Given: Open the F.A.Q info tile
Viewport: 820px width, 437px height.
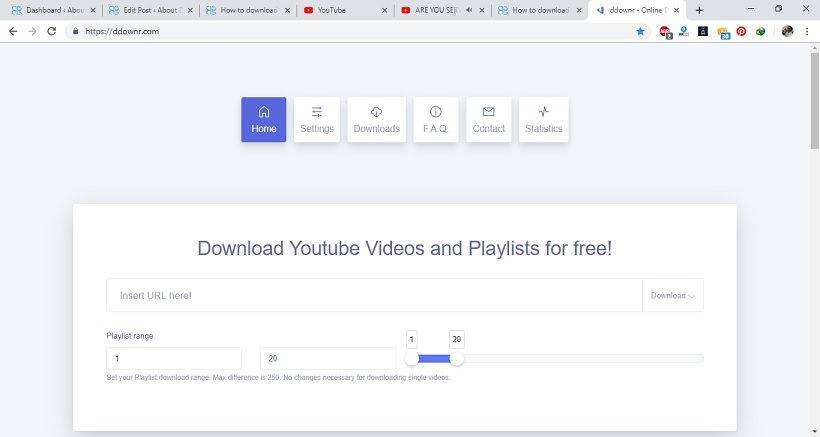Looking at the screenshot, I should click(x=436, y=119).
